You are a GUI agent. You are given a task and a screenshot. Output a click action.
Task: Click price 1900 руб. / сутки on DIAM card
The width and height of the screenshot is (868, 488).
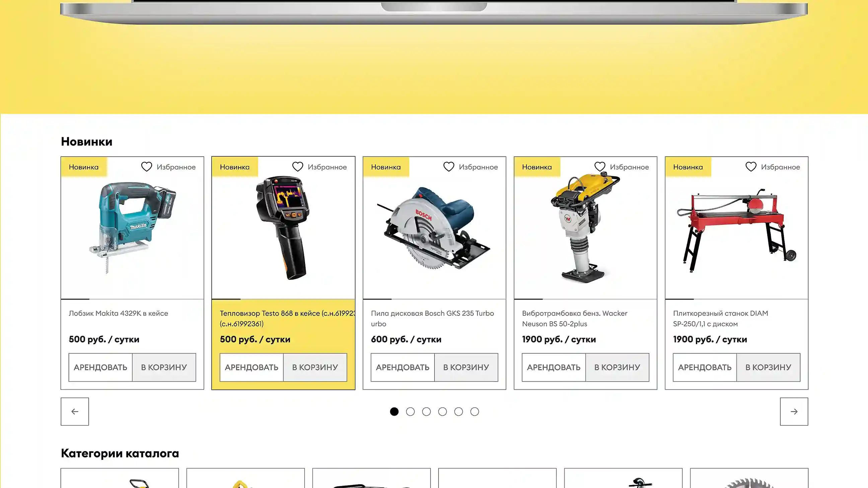(710, 339)
